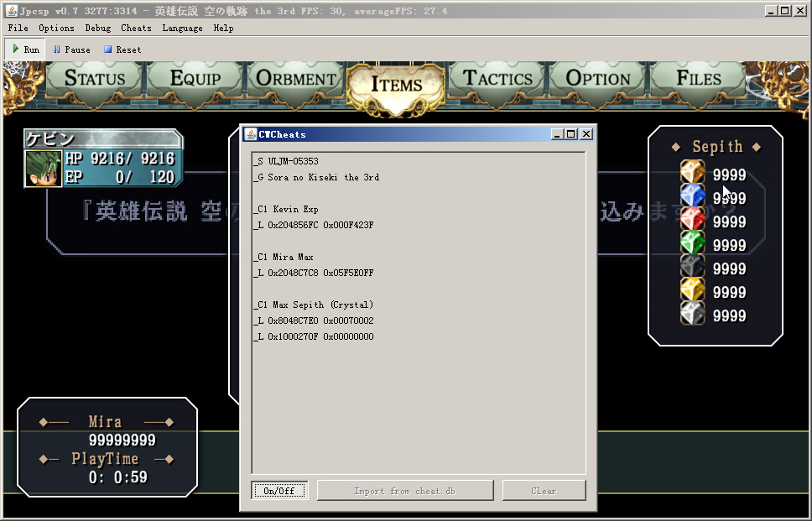Select the TACTICS game tab

497,79
